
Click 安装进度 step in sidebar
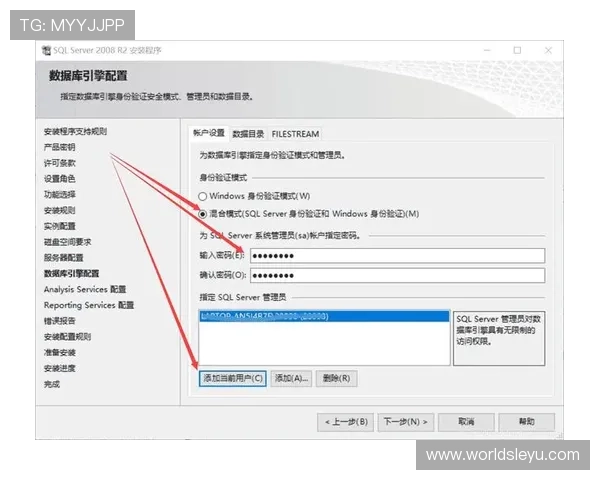point(60,368)
